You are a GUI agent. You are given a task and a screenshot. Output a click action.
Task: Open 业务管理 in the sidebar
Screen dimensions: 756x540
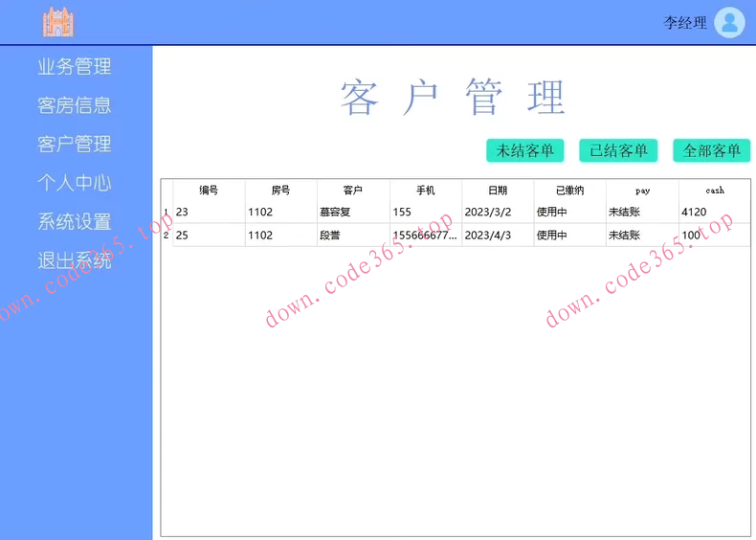click(75, 67)
